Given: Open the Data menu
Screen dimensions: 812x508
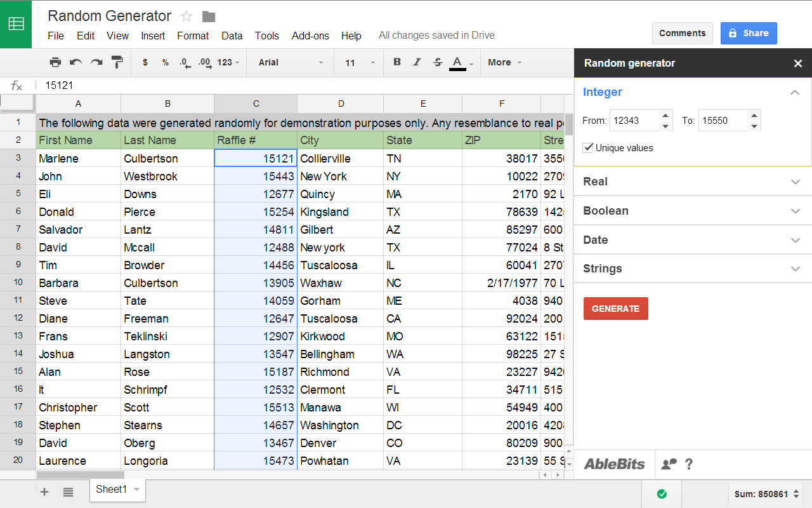Looking at the screenshot, I should pos(232,36).
